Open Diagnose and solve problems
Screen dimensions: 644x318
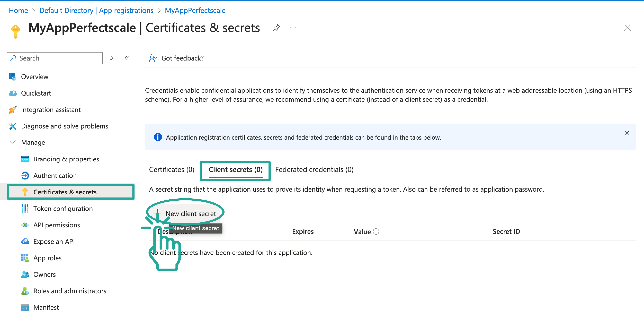pos(64,126)
